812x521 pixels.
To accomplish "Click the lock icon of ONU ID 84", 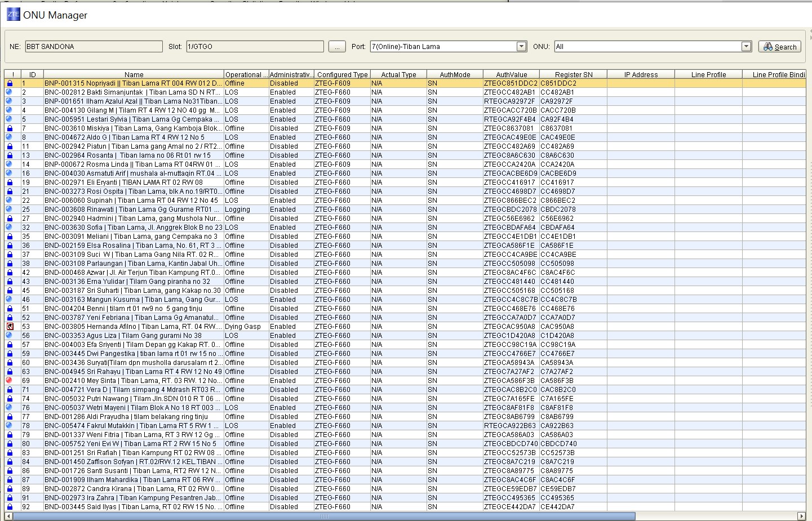I will [10, 462].
